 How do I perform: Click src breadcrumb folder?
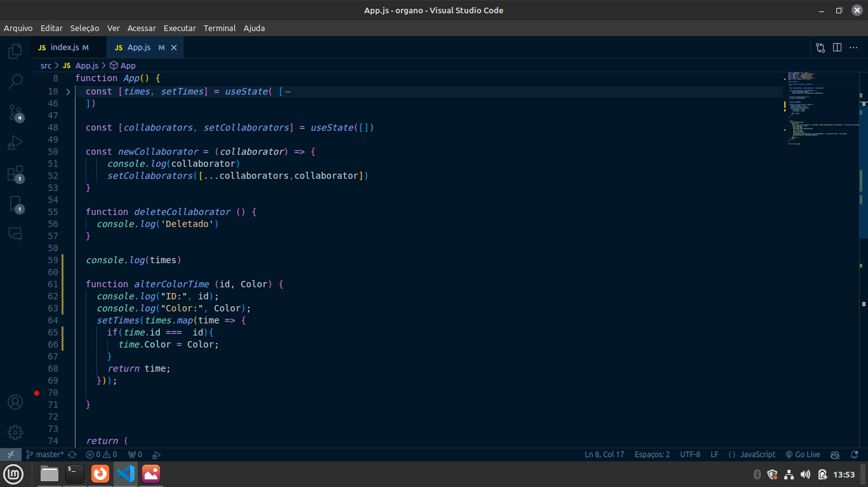46,65
